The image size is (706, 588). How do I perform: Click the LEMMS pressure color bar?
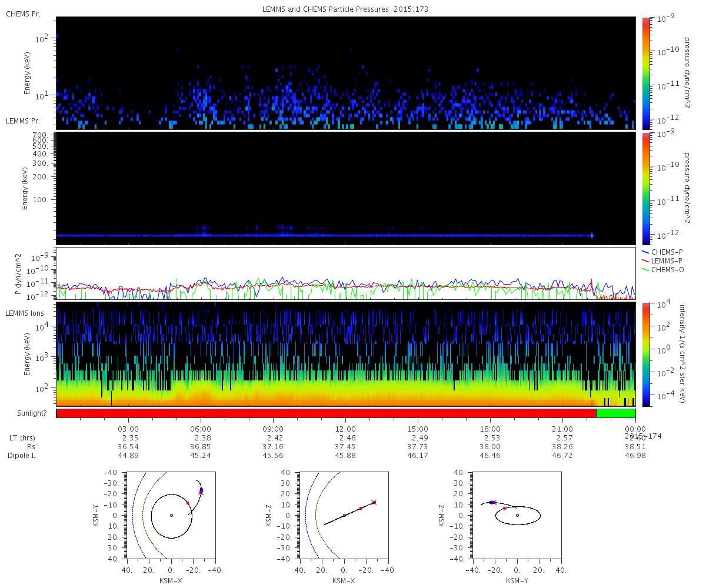[645, 188]
